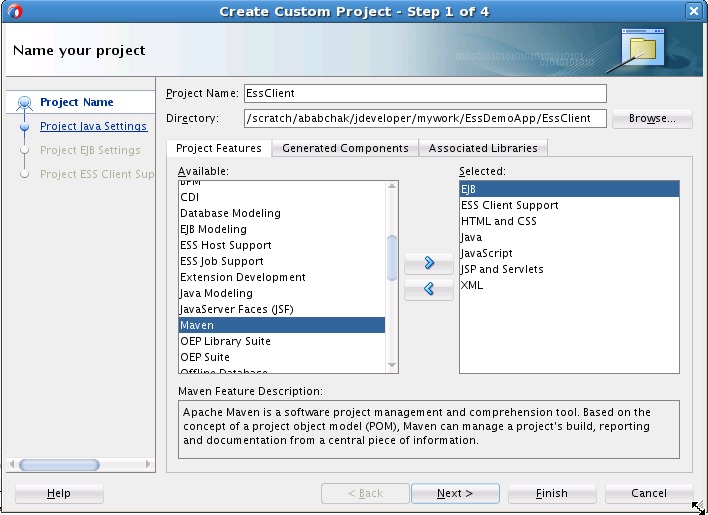Click the Oracle icon in title bar
Image resolution: width=708 pixels, height=515 pixels.
pos(13,10)
